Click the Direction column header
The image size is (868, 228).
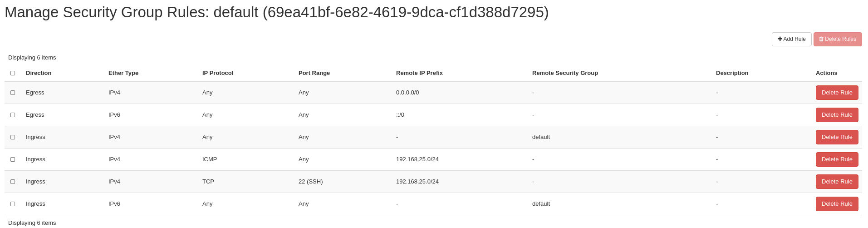coord(39,73)
